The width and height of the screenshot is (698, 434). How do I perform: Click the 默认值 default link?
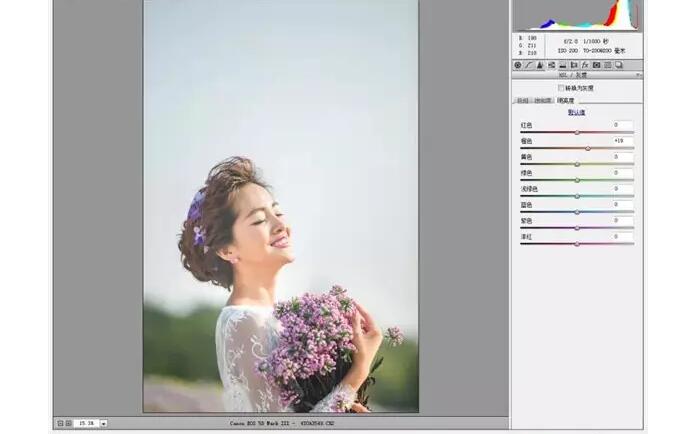577,112
